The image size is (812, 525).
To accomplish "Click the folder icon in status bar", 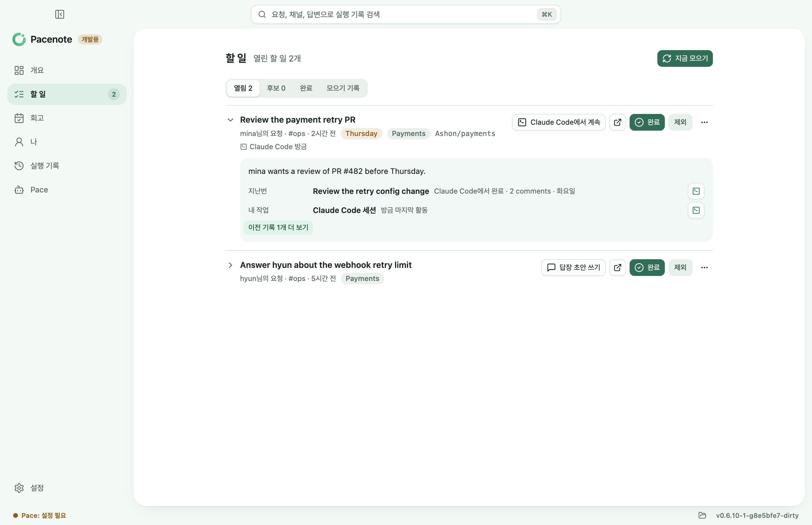I will click(x=702, y=515).
